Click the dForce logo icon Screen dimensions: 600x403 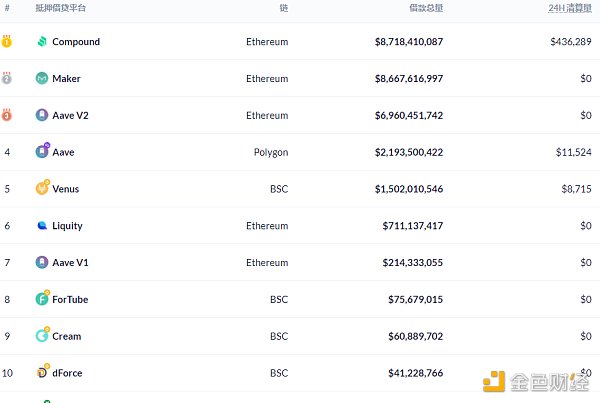(42, 373)
